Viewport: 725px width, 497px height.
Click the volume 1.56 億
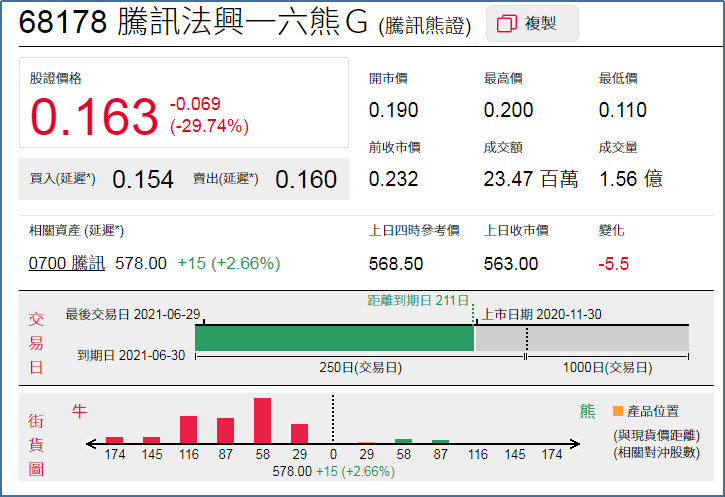pos(631,179)
